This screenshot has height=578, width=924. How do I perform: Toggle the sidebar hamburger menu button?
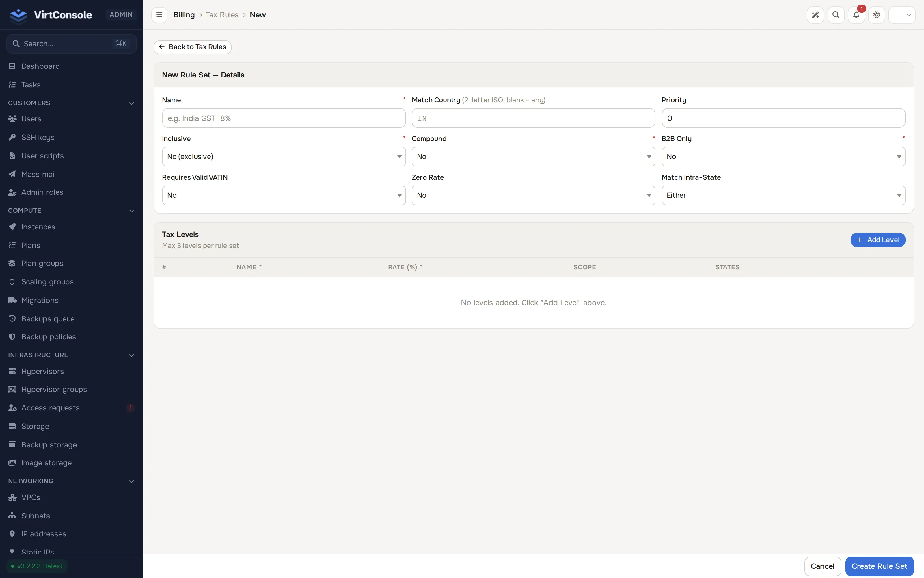159,15
